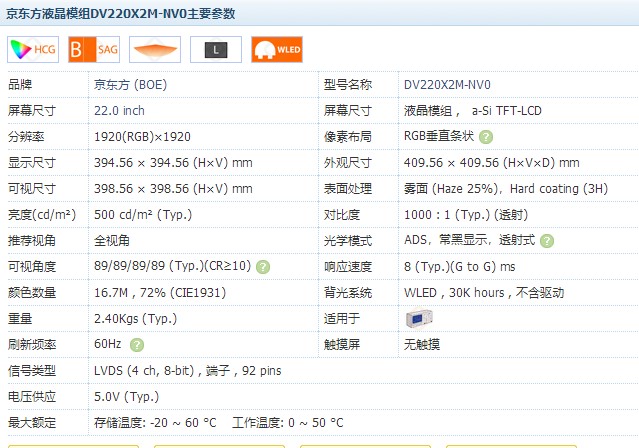This screenshot has width=639, height=448.
Task: Select voltage value 5.0V (Typ.)
Action: tap(126, 397)
